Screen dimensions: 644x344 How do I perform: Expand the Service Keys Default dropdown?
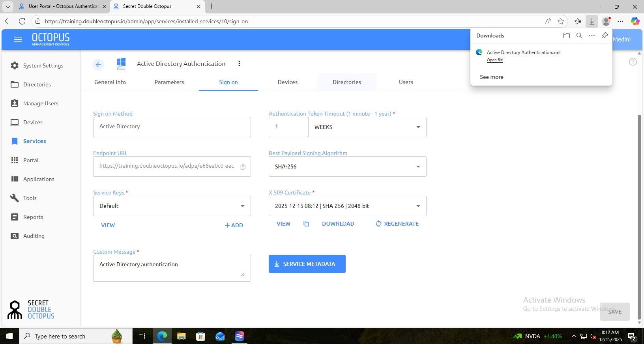pyautogui.click(x=172, y=206)
